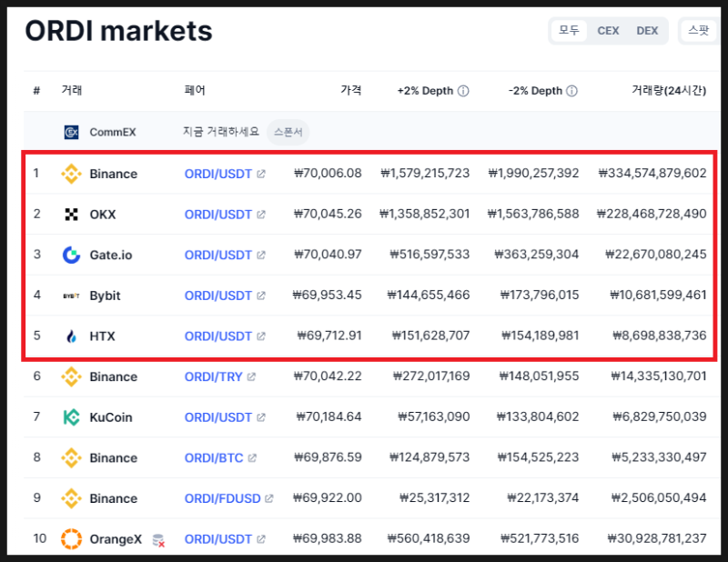Viewport: 728px width, 562px height.
Task: Click the Binance logo in row 6
Action: point(71,376)
